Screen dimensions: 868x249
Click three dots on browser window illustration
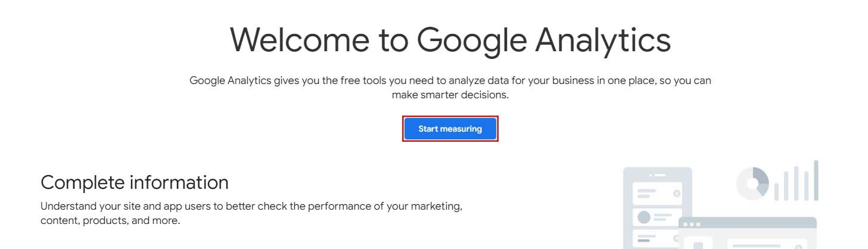click(x=692, y=224)
